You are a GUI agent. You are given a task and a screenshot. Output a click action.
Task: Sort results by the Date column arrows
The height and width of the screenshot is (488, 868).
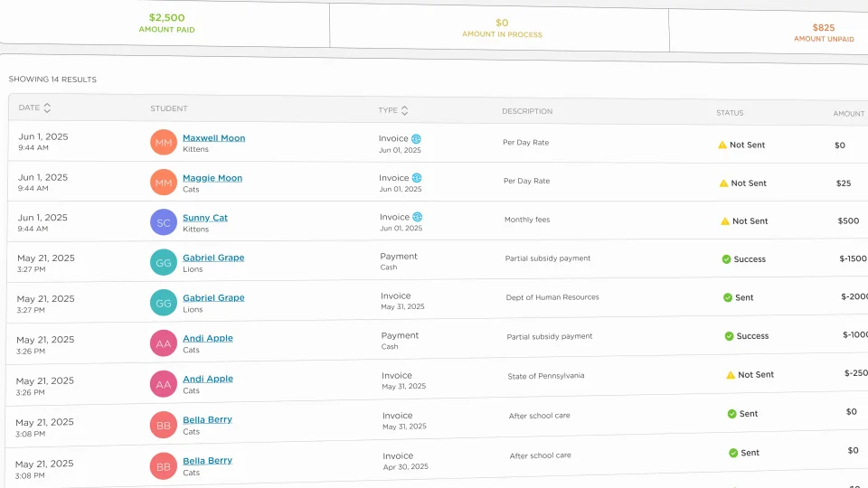click(47, 108)
